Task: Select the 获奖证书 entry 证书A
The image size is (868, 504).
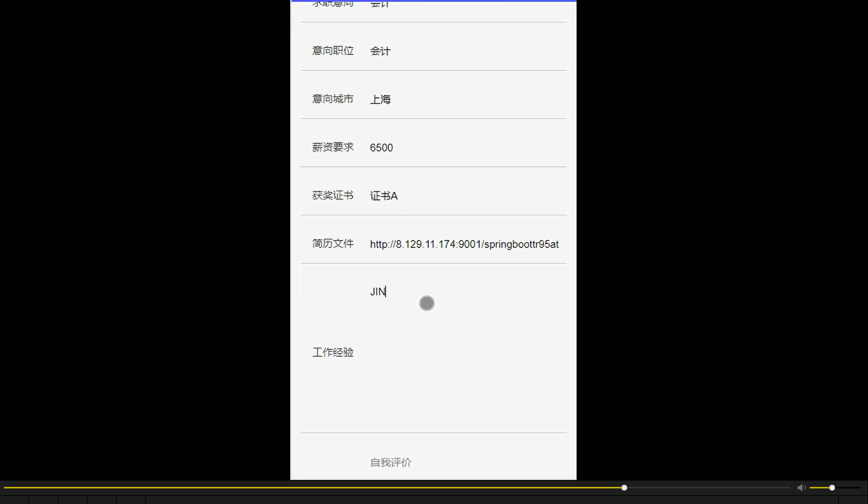Action: (384, 195)
